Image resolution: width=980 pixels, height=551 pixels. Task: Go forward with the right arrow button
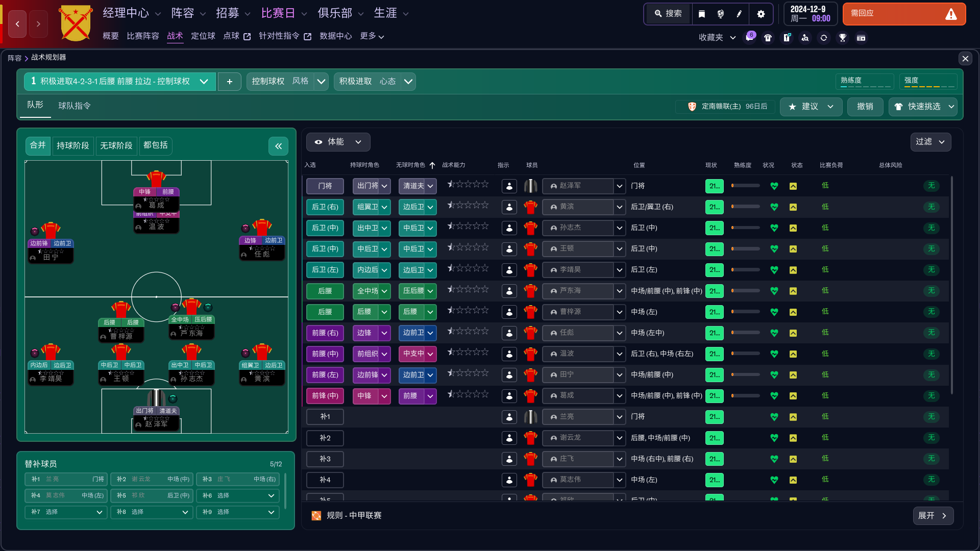pyautogui.click(x=38, y=24)
